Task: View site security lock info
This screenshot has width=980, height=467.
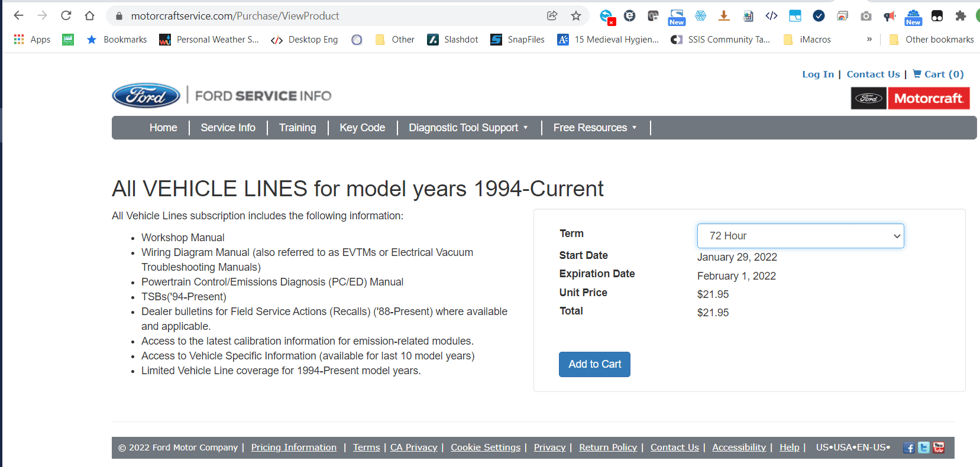Action: pos(119,16)
